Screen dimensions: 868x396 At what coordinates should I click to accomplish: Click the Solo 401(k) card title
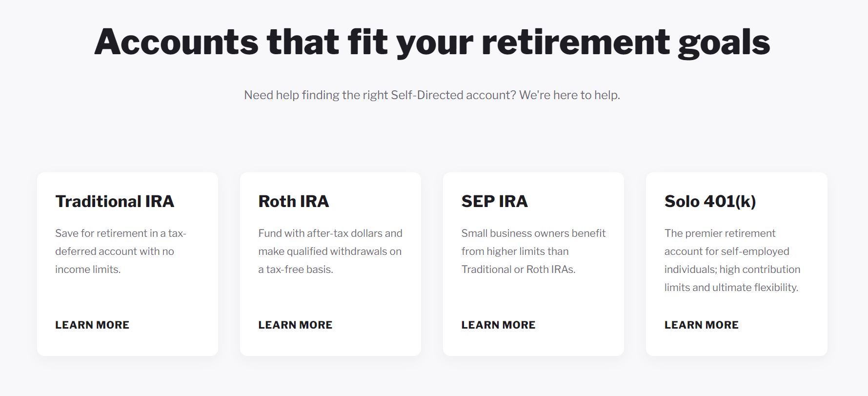[710, 201]
